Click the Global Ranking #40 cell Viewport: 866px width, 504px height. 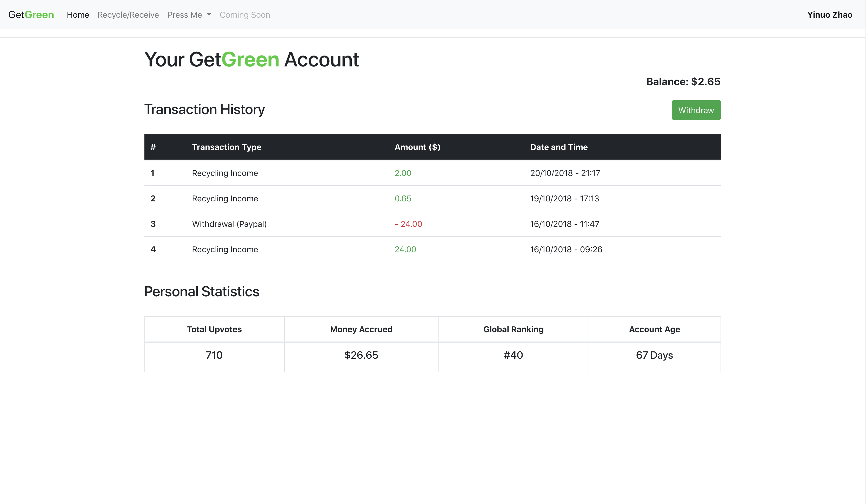pos(513,355)
